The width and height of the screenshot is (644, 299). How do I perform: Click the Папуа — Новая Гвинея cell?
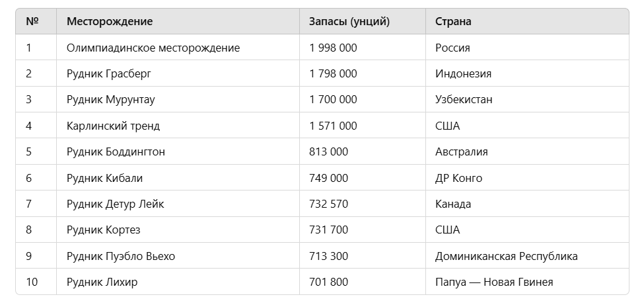click(x=494, y=282)
